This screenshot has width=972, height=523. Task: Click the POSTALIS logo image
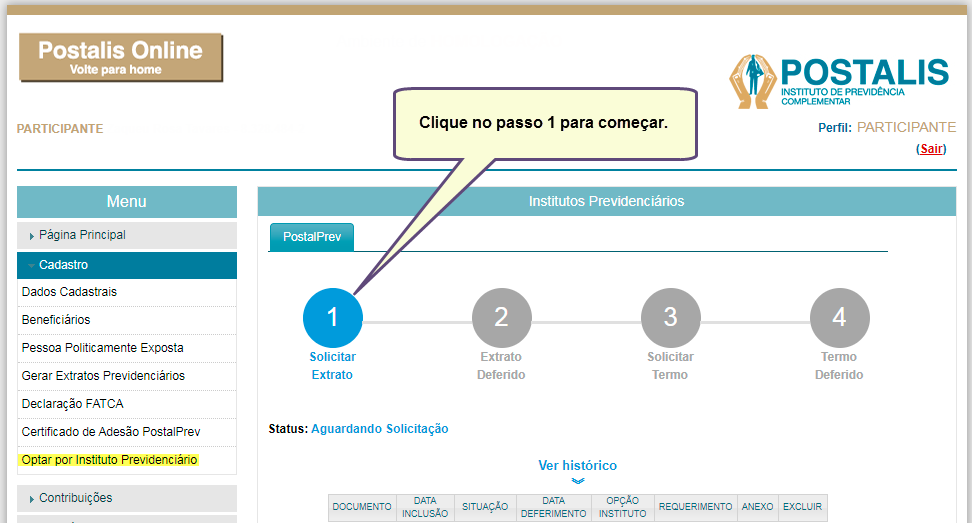839,82
